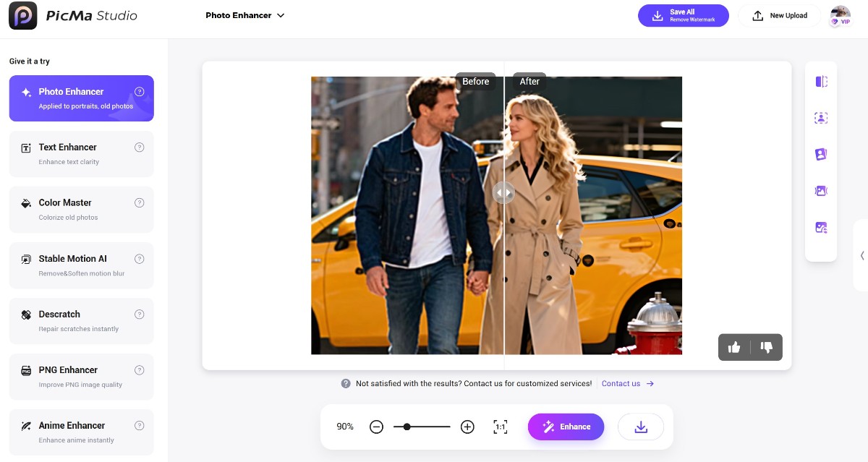Click the 90% zoom value
Screen dimensions: 868x462
pos(345,427)
